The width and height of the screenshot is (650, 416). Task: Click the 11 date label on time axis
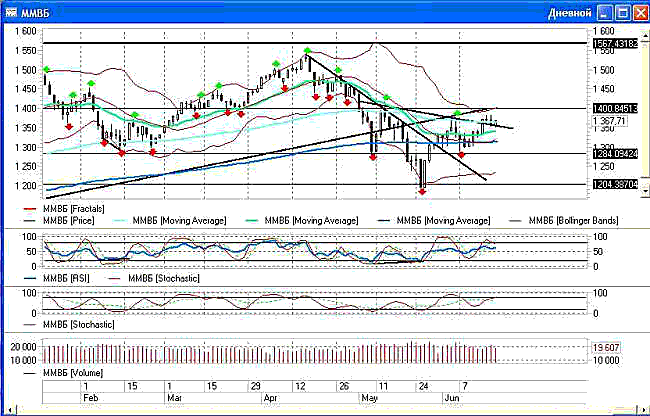[x=383, y=386]
